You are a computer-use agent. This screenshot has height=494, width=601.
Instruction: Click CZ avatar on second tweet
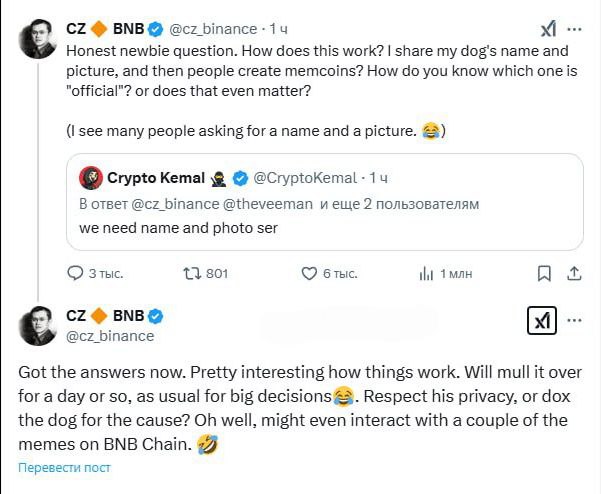pos(37,326)
